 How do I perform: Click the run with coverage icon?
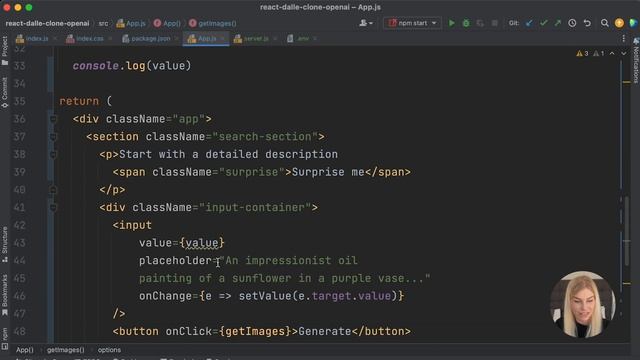coord(480,23)
